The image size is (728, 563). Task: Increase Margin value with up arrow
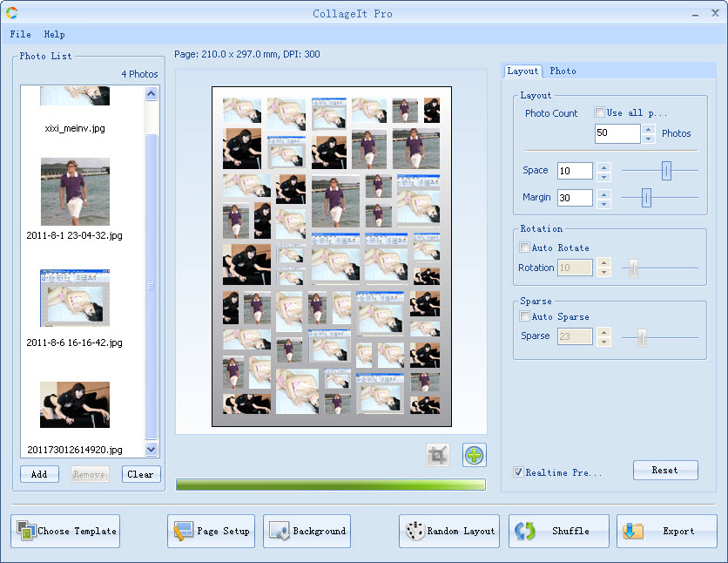pos(604,193)
